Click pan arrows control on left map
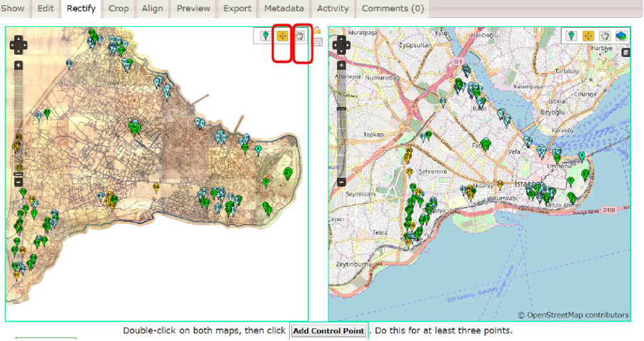 tap(19, 45)
